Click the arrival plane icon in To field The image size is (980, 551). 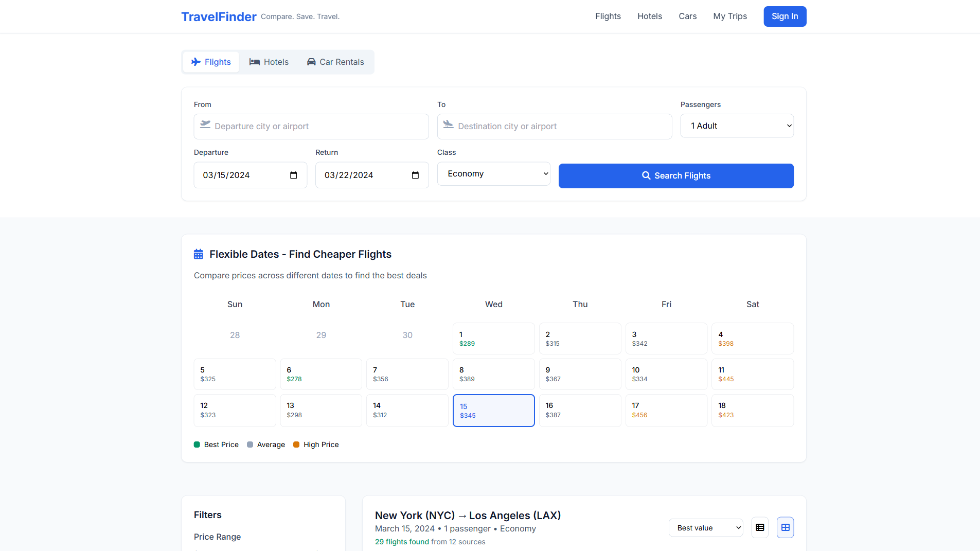[x=448, y=125]
